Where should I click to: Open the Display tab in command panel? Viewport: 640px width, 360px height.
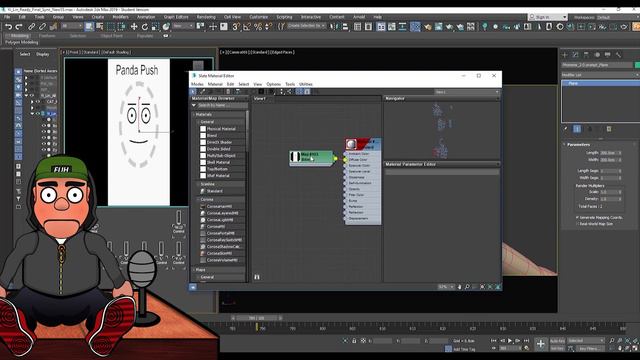(608, 55)
